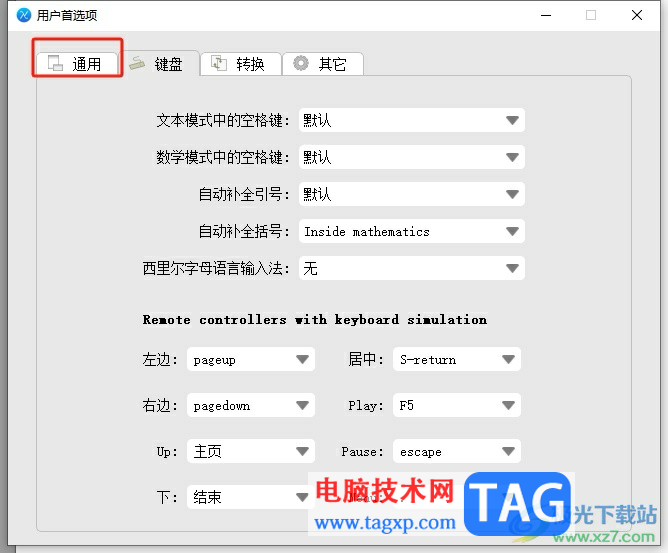Open the 键盘 tab
The image size is (668, 553).
pos(160,64)
